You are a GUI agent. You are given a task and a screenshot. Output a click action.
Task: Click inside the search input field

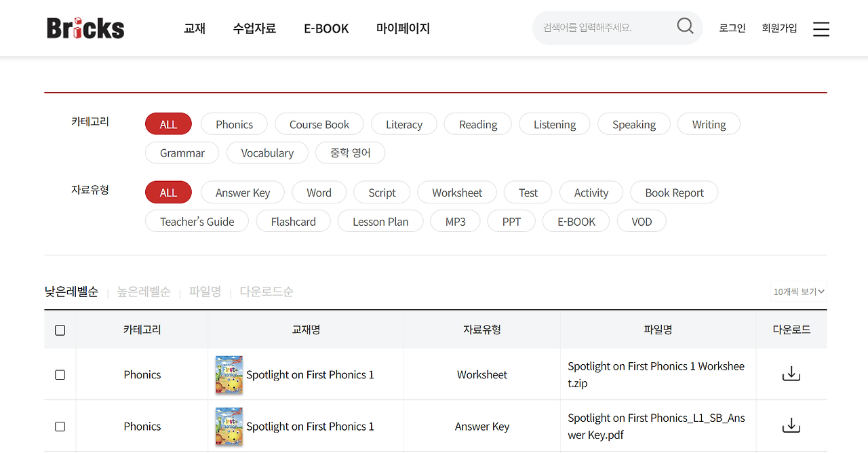(x=604, y=27)
